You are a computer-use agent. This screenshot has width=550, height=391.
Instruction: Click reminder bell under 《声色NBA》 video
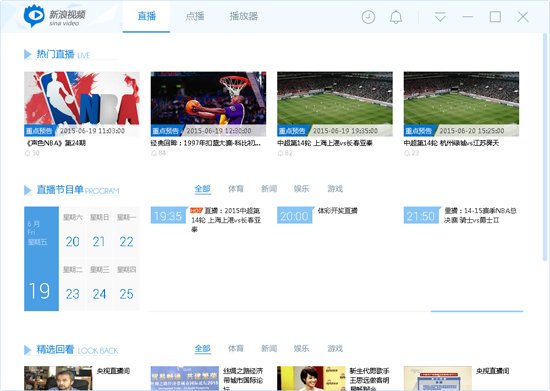point(27,153)
